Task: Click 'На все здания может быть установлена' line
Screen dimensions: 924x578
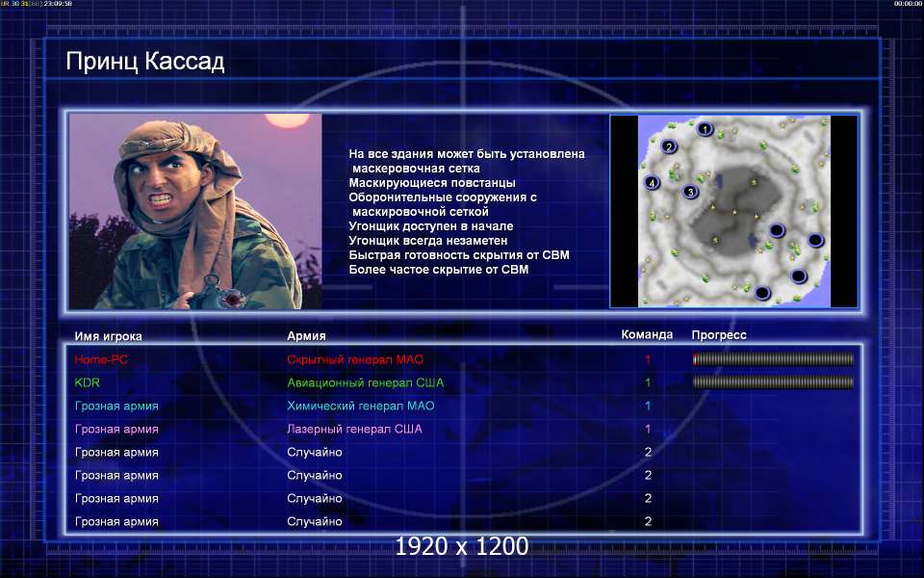Action: pos(467,154)
